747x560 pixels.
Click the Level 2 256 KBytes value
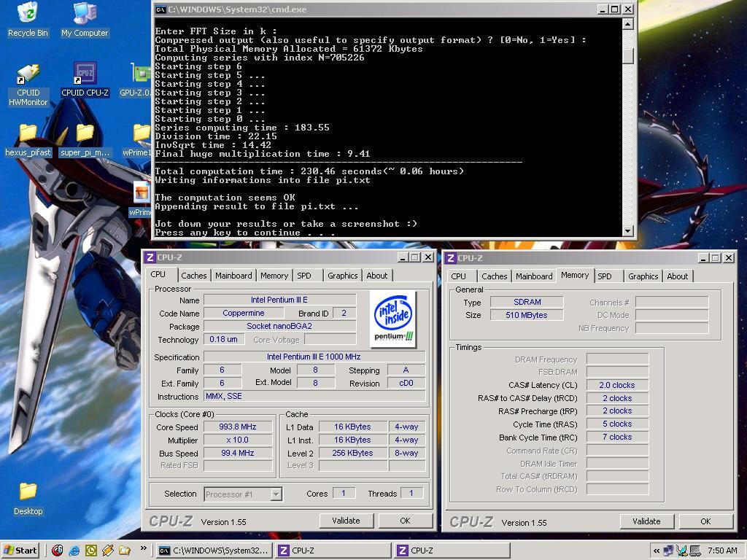pyautogui.click(x=352, y=453)
